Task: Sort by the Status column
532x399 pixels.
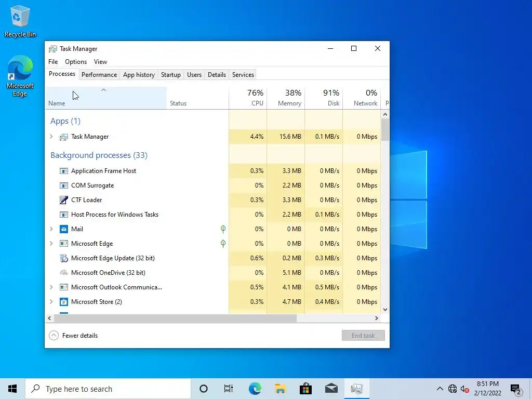Action: click(x=197, y=98)
